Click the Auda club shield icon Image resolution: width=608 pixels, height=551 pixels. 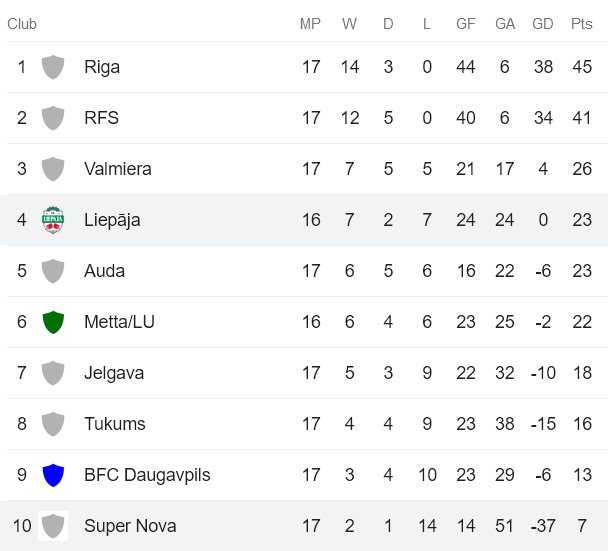click(53, 271)
